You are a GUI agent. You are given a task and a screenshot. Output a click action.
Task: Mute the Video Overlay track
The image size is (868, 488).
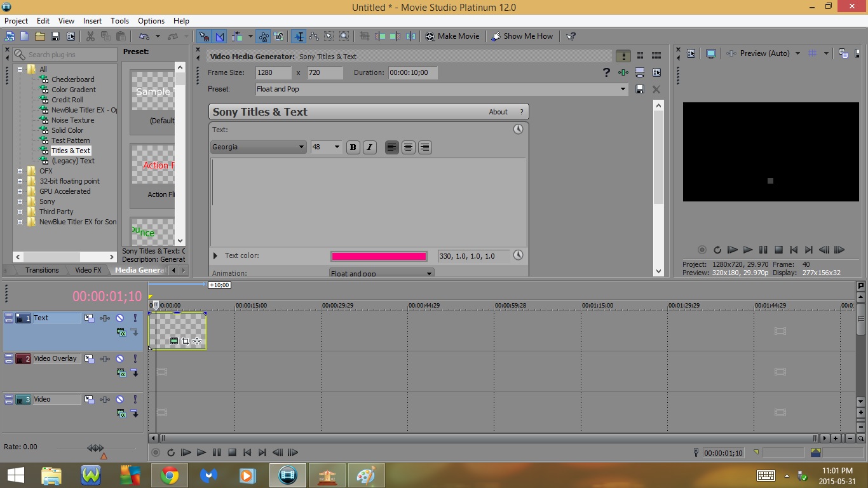[119, 359]
